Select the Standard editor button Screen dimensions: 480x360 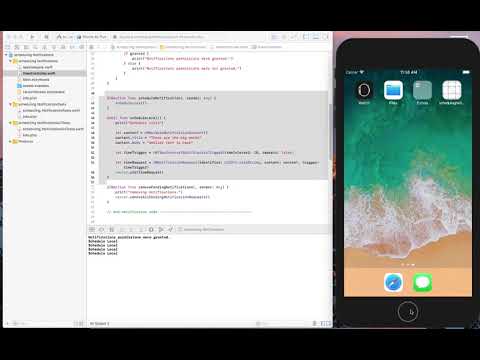pyautogui.click(x=275, y=37)
